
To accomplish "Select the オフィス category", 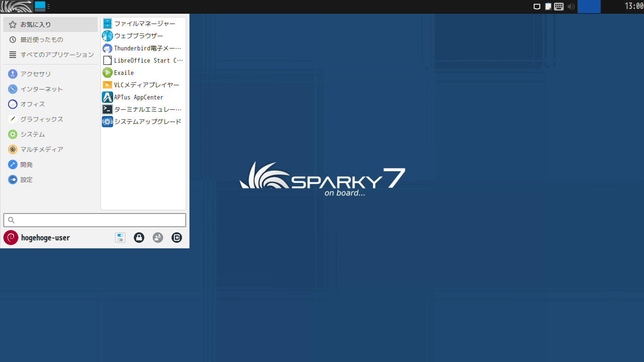I will pyautogui.click(x=50, y=104).
